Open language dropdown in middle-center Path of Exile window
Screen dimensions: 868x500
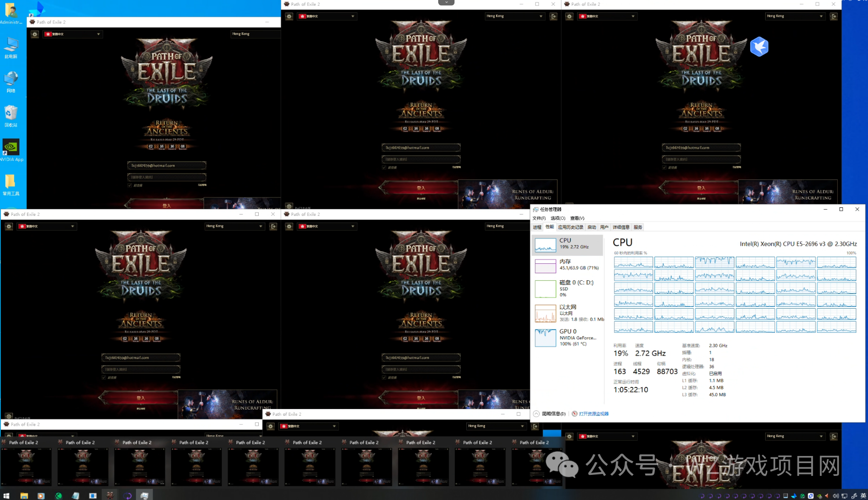[x=327, y=226]
